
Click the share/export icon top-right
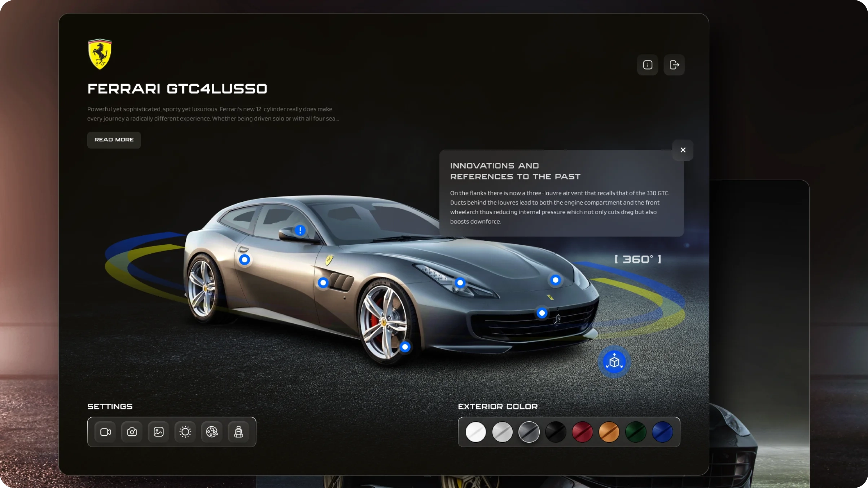(674, 65)
